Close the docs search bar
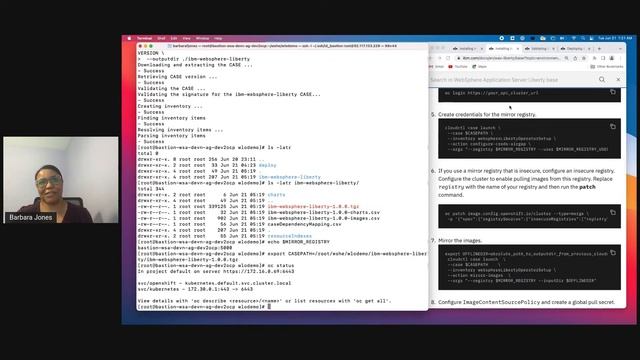 (618, 80)
